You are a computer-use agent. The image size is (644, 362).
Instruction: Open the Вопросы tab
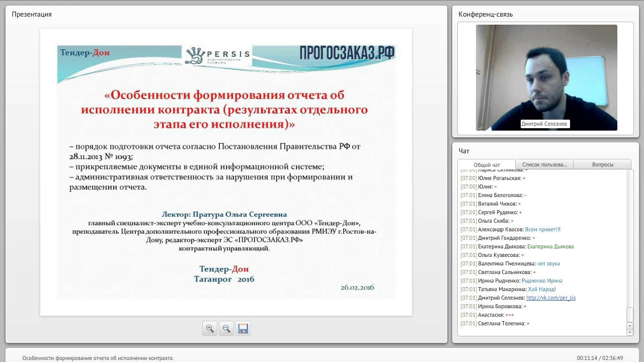[602, 164]
